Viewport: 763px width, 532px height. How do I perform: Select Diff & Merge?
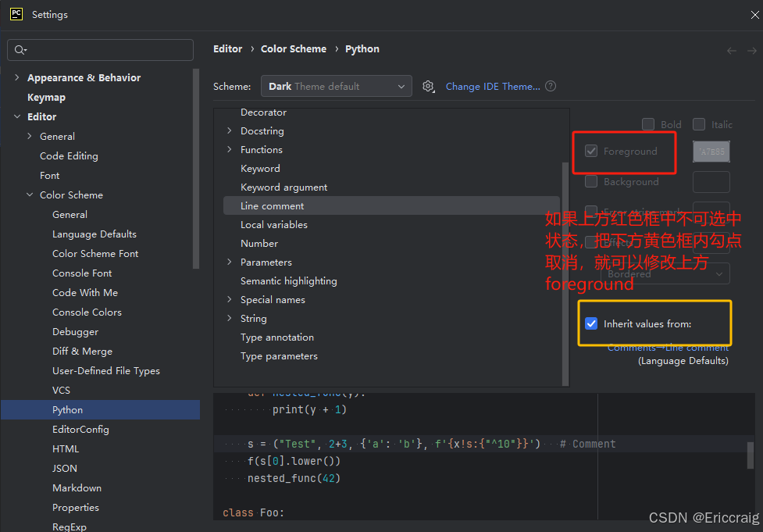pos(82,351)
